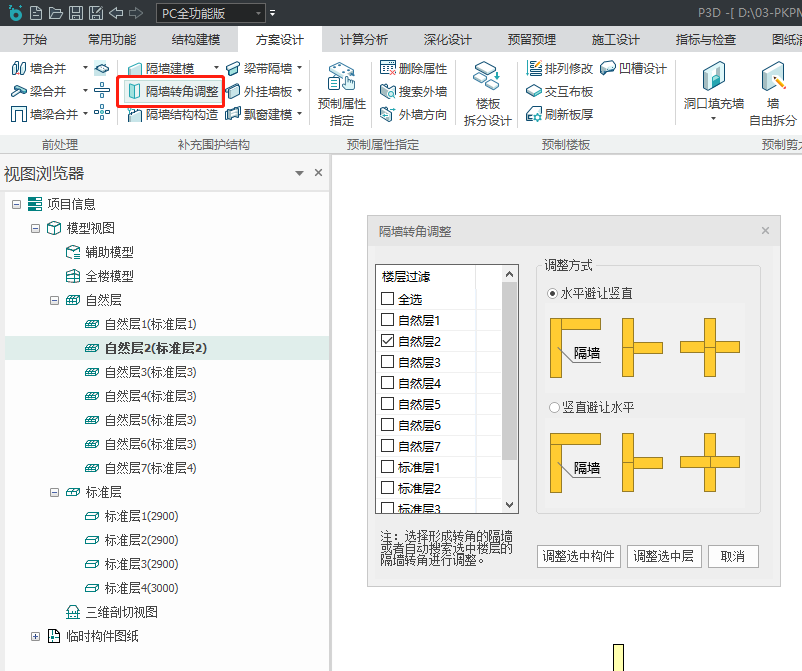Open the 隔墙转角调整 tool in ribbon
The height and width of the screenshot is (671, 802).
click(171, 91)
